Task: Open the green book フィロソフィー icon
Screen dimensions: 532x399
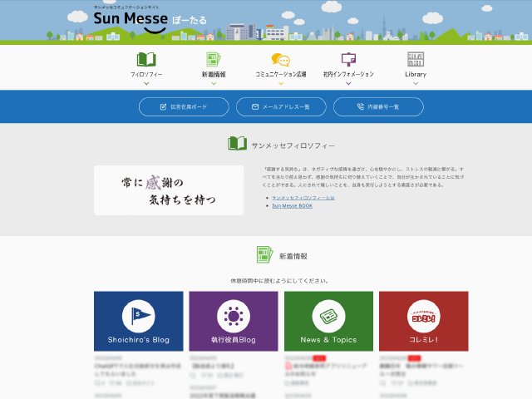Action: pyautogui.click(x=146, y=59)
